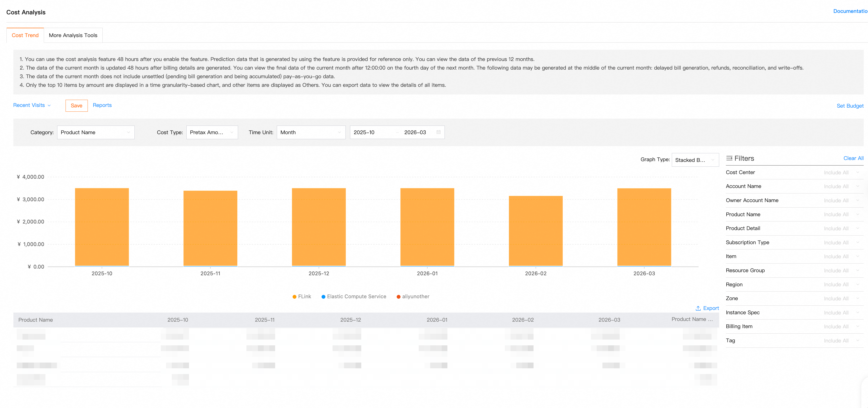Toggle FLink legend series dot
This screenshot has height=408, width=868.
295,297
